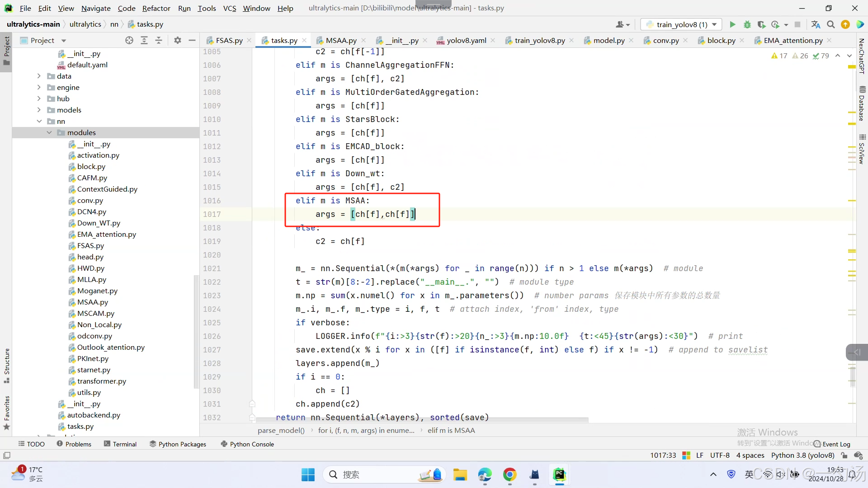Switch to the block.py editor tab
868x488 pixels.
(721, 40)
